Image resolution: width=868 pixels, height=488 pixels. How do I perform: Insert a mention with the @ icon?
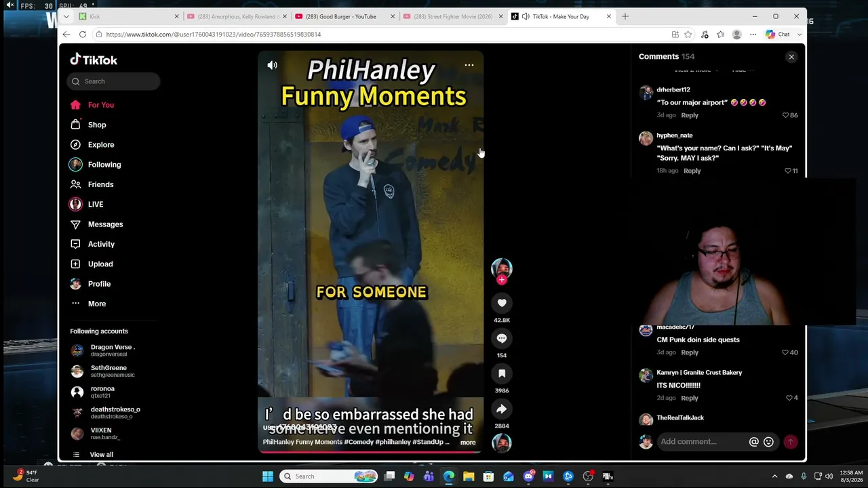[x=753, y=442]
